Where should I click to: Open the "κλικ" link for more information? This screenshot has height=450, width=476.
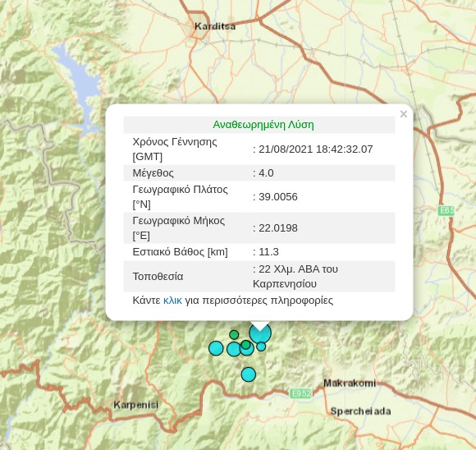click(x=172, y=301)
